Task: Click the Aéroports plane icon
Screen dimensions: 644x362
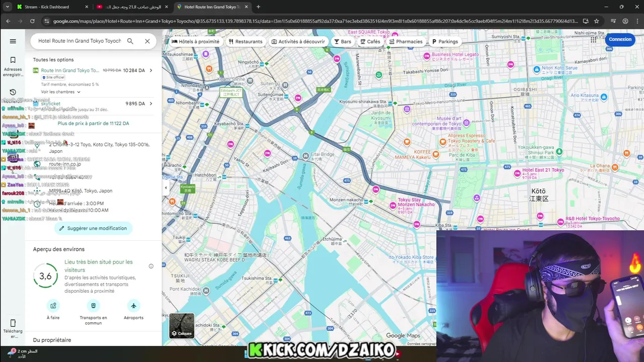Action: 133,306
